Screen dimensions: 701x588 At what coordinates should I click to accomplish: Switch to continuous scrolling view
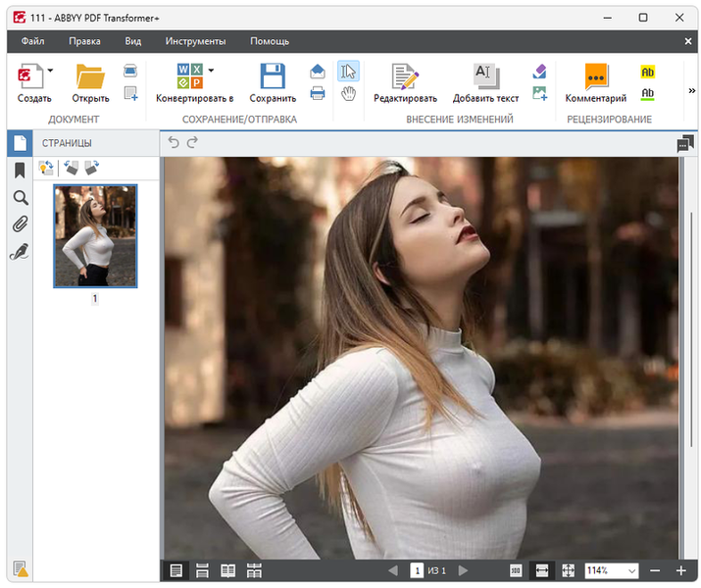[x=203, y=570]
